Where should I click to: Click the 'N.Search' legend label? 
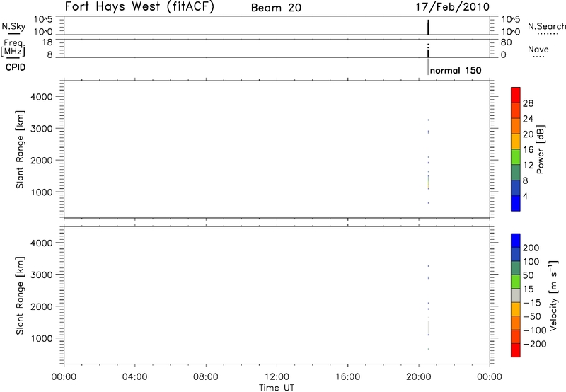(x=546, y=26)
